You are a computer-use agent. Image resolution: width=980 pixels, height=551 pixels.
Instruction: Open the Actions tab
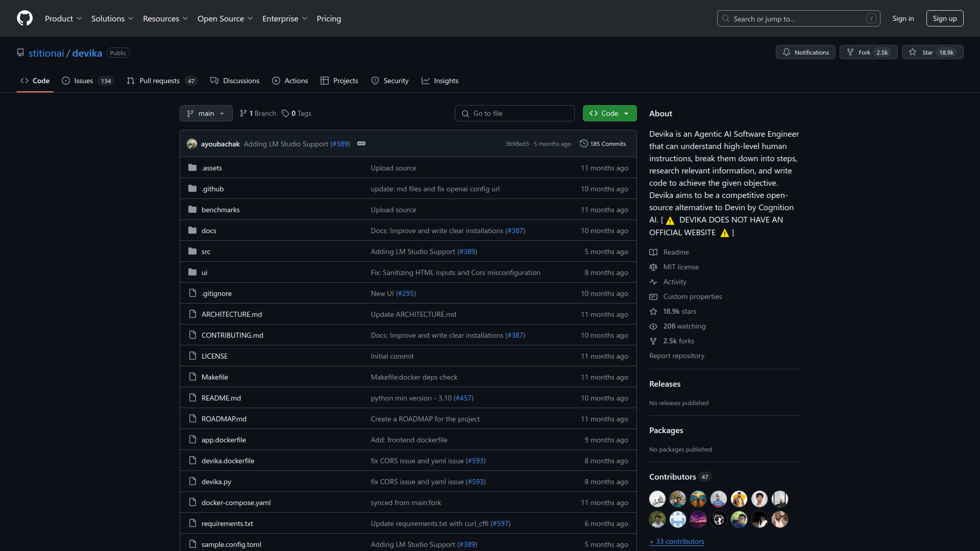coord(290,81)
